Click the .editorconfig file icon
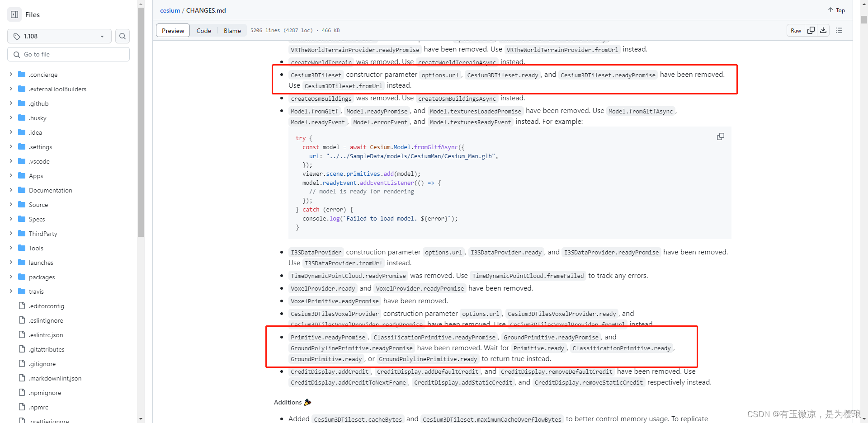This screenshot has height=423, width=868. coord(22,305)
